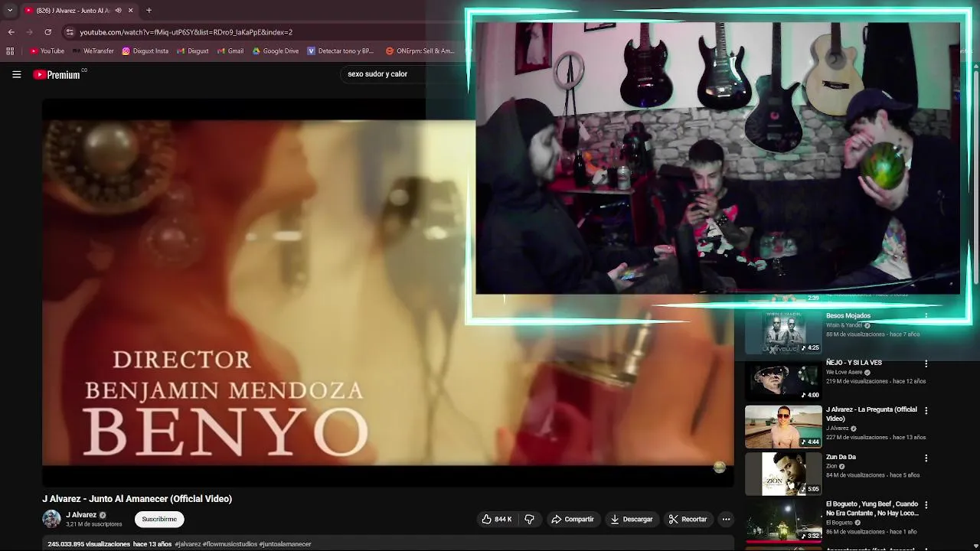Screen dimensions: 980x551
Task: Open the Zion channel name
Action: pos(831,466)
